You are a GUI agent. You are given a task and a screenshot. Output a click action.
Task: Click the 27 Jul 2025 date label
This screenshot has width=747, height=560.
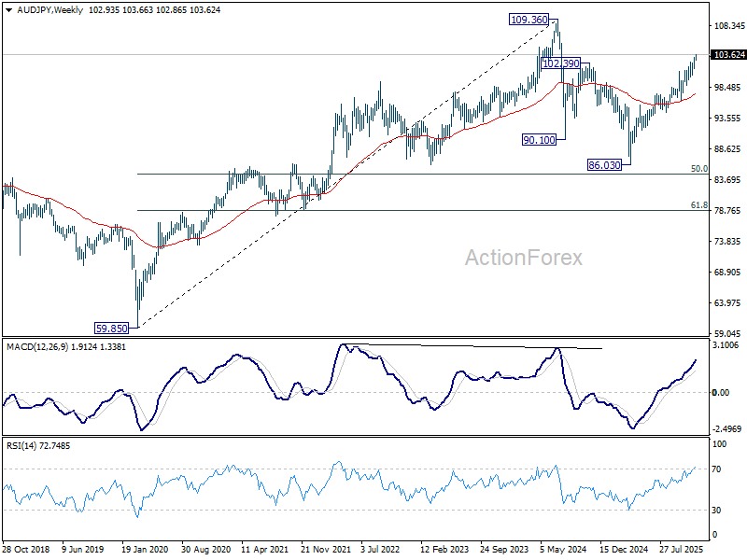[x=682, y=549]
